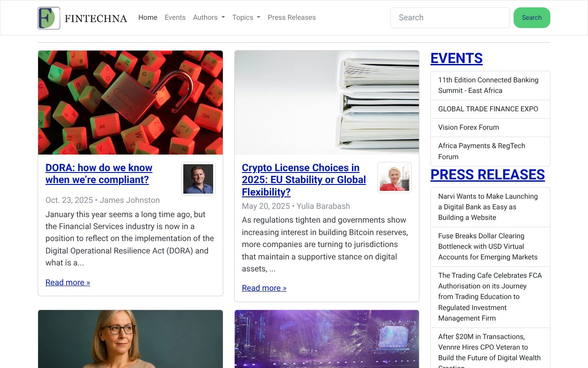The image size is (588, 368).
Task: Click inside the Search input field
Action: tap(450, 17)
